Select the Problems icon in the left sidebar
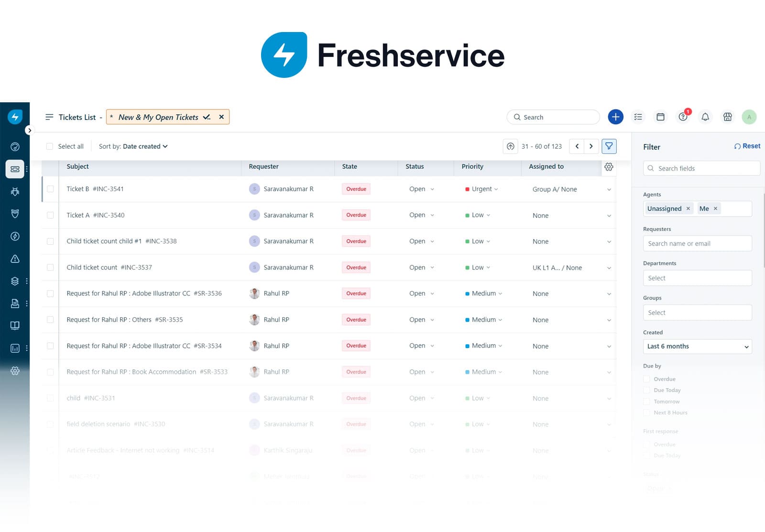Screen dimensions: 765x532 (15, 191)
